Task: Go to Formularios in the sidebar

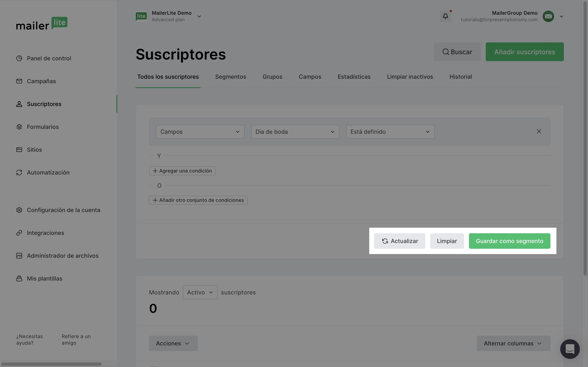Action: tap(43, 127)
